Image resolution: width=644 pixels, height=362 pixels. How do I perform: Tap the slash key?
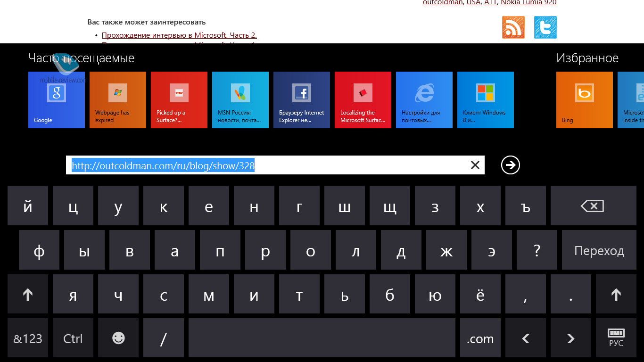(164, 338)
